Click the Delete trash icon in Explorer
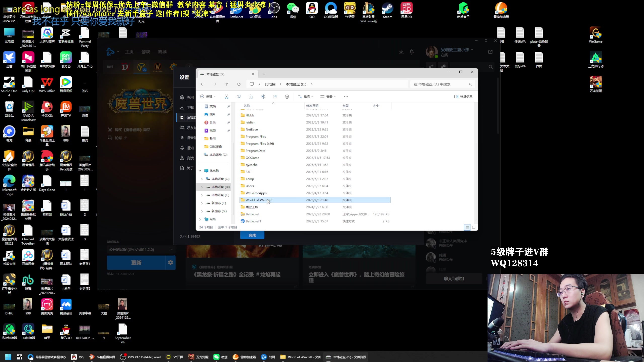 [x=287, y=97]
